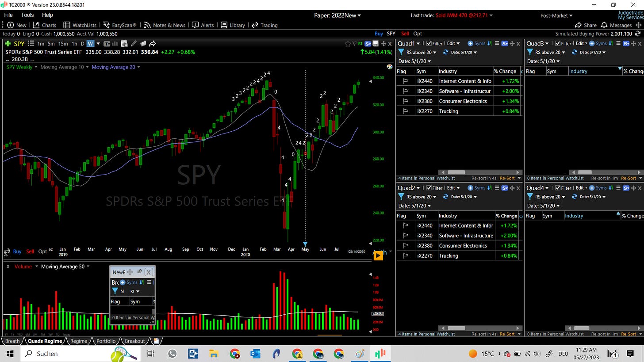The height and width of the screenshot is (362, 644).
Task: Open the Post-Market session dropdown
Action: click(556, 15)
